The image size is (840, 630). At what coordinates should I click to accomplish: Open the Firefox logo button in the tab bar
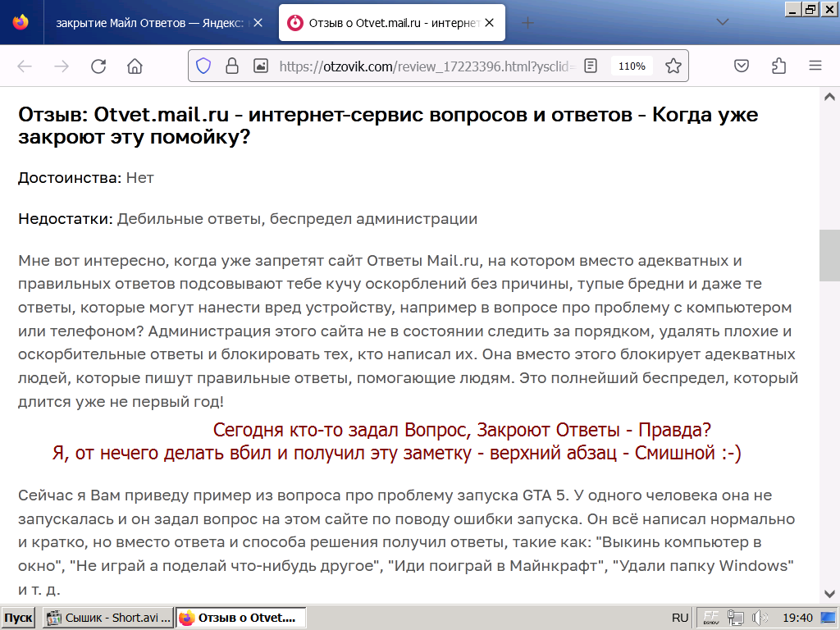click(x=21, y=22)
